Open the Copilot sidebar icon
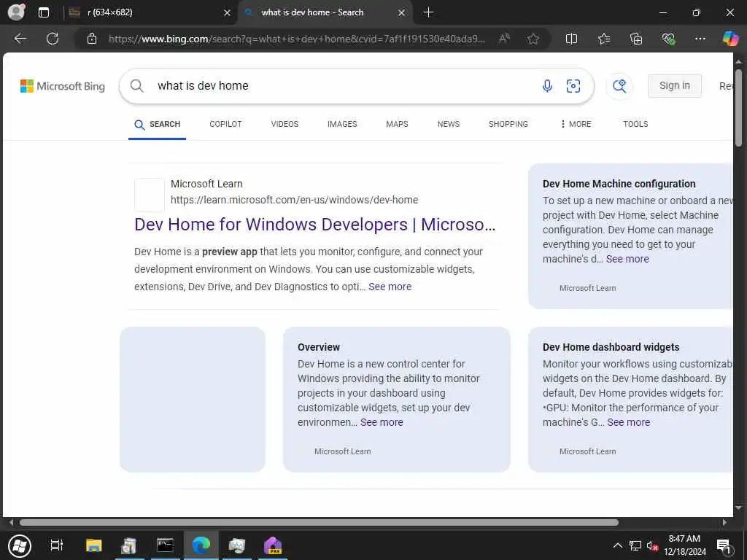747x560 pixels. tap(730, 39)
